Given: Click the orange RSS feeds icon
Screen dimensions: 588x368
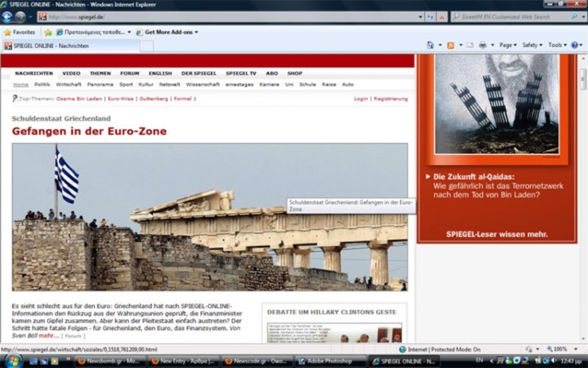Looking at the screenshot, I should (x=451, y=45).
